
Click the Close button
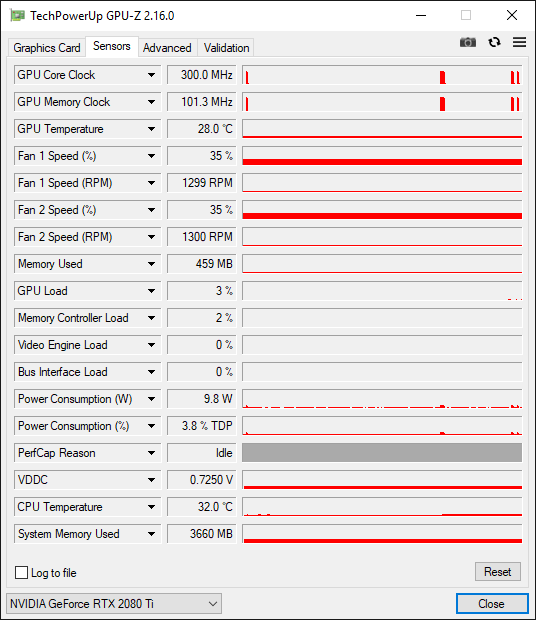(492, 604)
